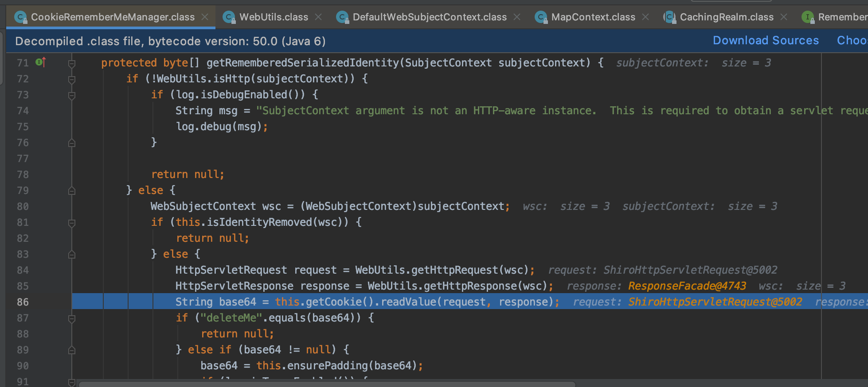Switch to CookieRememberMeManager.class tab
Viewport: 868px width, 387px height.
pos(113,17)
